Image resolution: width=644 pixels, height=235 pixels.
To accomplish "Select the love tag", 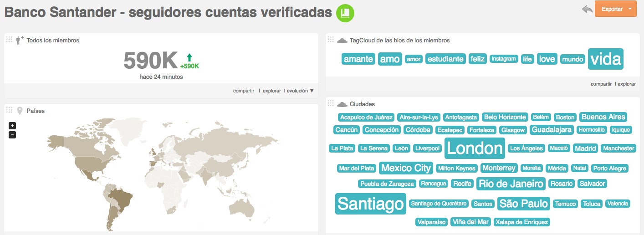I will pos(547,59).
